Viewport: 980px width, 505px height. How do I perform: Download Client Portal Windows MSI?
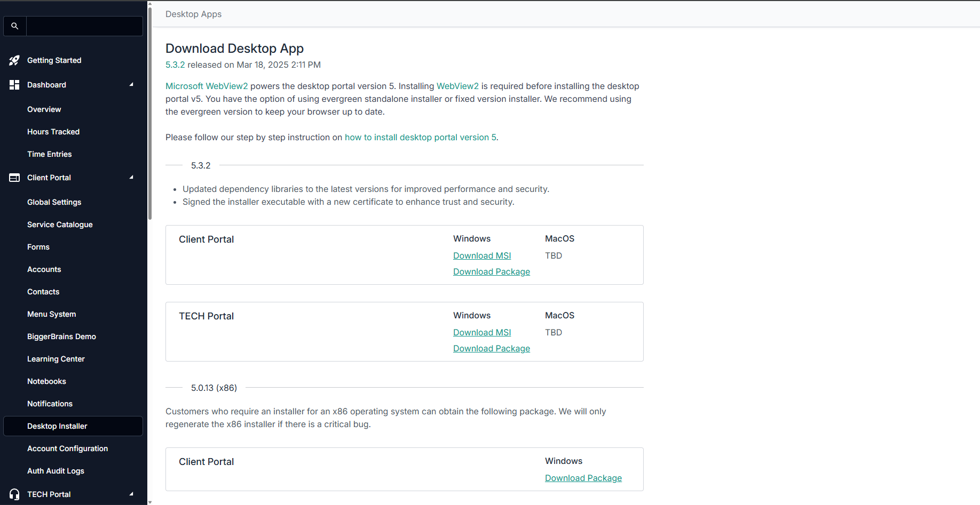482,256
